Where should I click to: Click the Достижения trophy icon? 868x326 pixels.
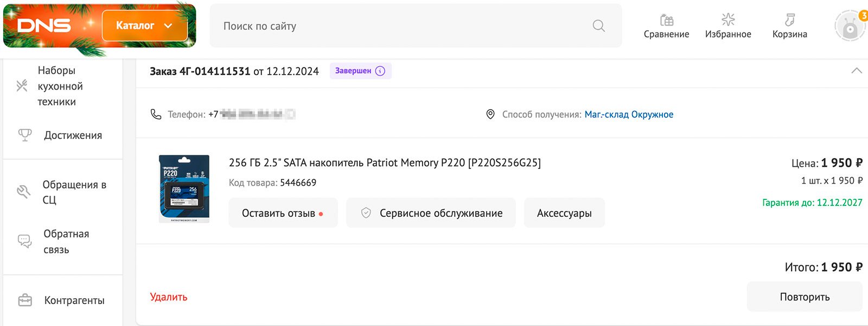[x=25, y=135]
